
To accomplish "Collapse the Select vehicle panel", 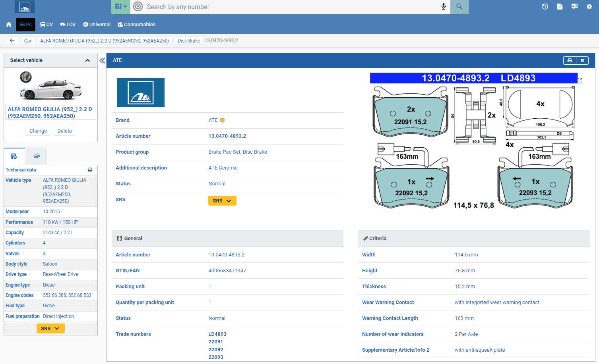I will tap(87, 60).
